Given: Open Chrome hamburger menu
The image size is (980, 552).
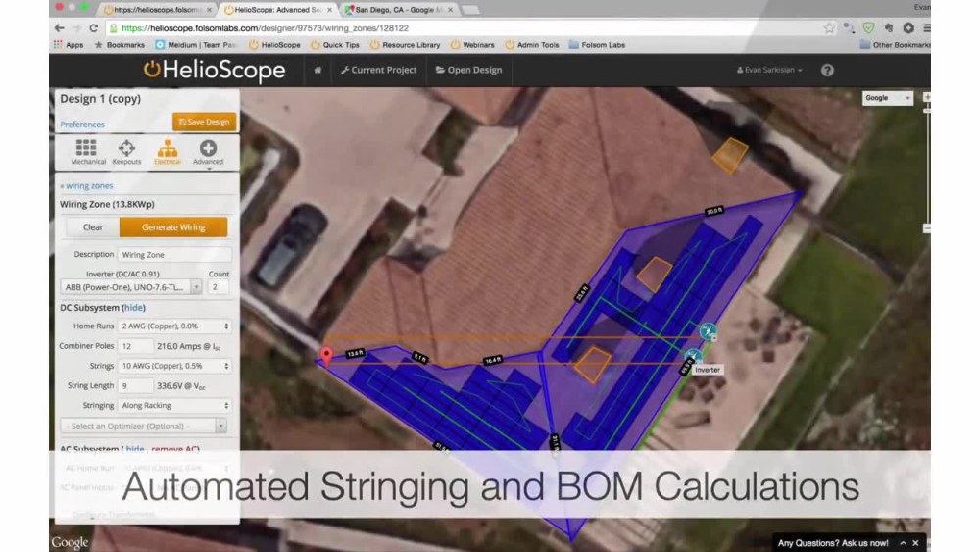Looking at the screenshot, I should coord(927,28).
